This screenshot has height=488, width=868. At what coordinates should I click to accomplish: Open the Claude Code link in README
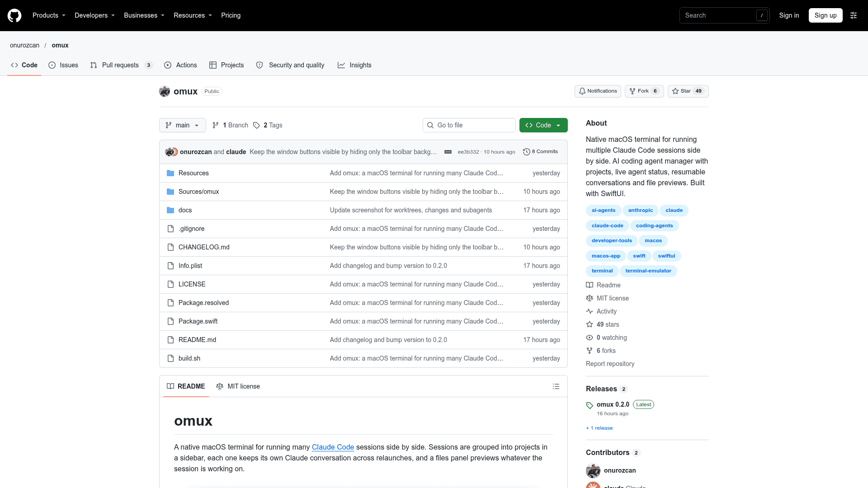(333, 447)
